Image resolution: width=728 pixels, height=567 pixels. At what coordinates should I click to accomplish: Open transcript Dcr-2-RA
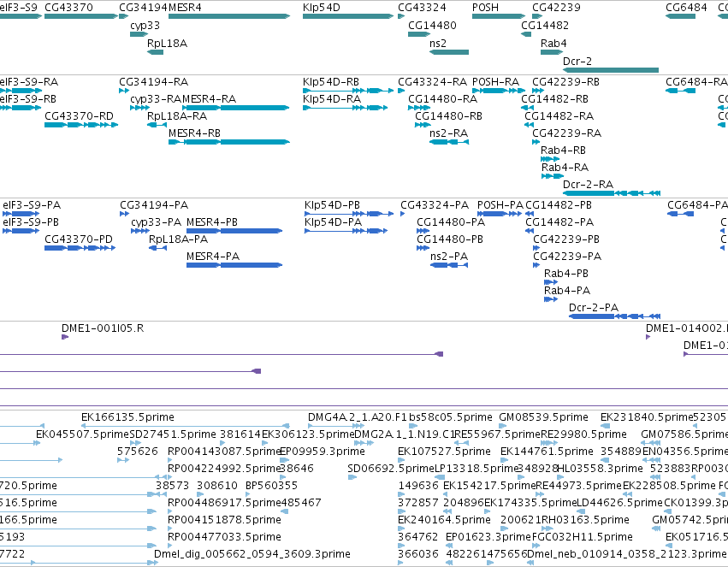[612, 193]
